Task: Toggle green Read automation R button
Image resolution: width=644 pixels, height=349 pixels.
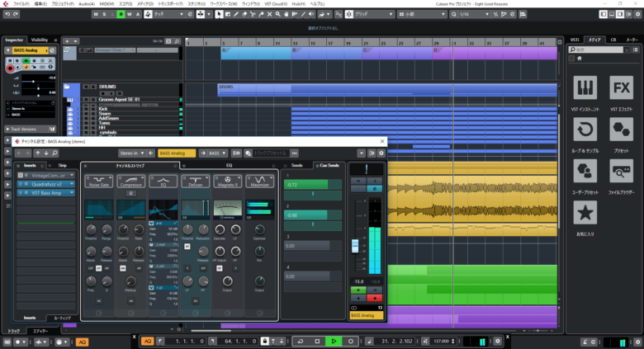Action: click(x=121, y=14)
